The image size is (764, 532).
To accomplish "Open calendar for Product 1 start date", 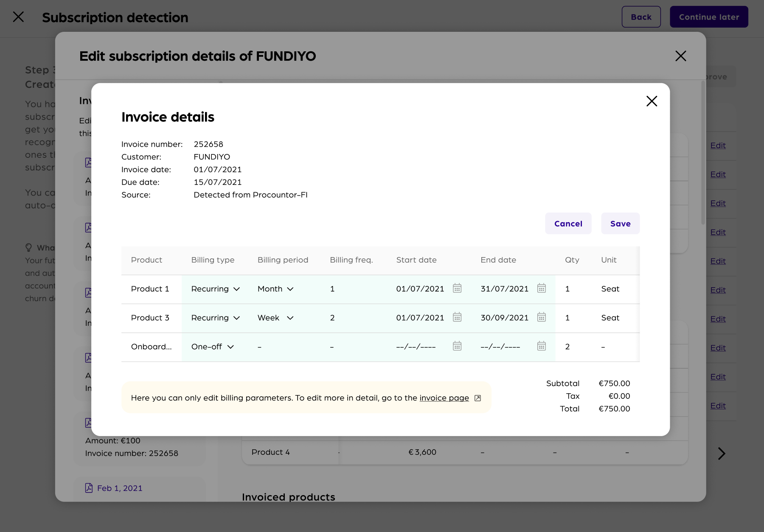I will point(457,288).
